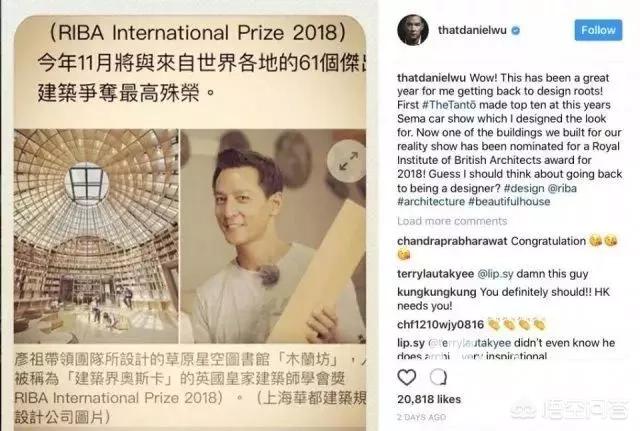Open the #TheTantō hashtag
640x431 pixels.
(449, 105)
